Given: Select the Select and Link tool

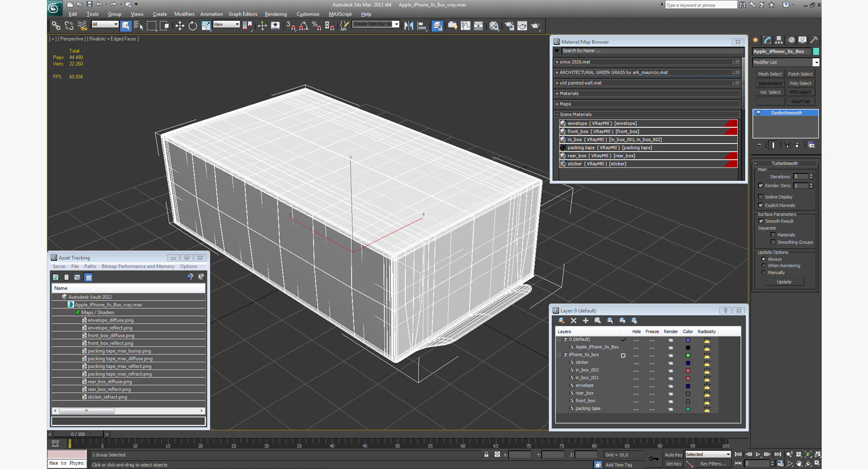Looking at the screenshot, I should coord(56,26).
